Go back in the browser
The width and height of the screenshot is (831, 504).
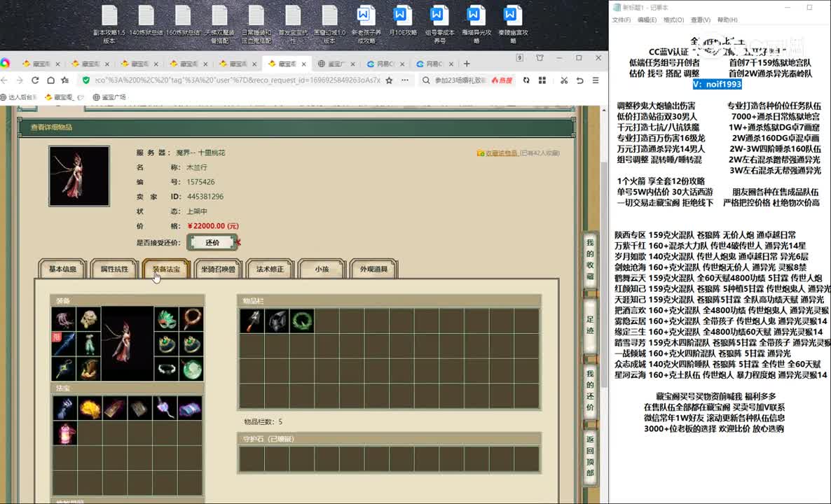pyautogui.click(x=5, y=80)
